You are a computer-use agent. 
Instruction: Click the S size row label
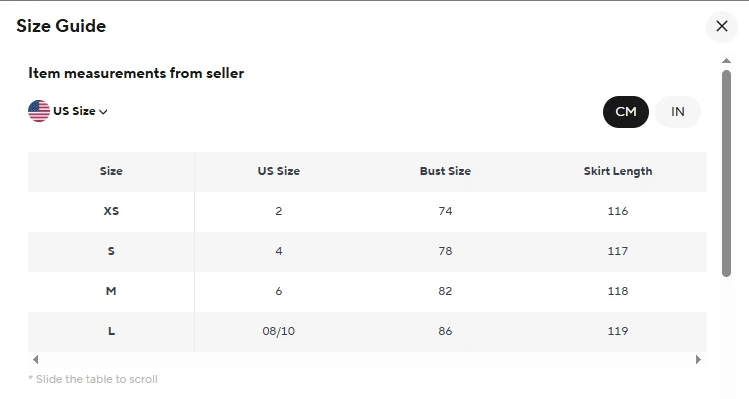tap(111, 251)
